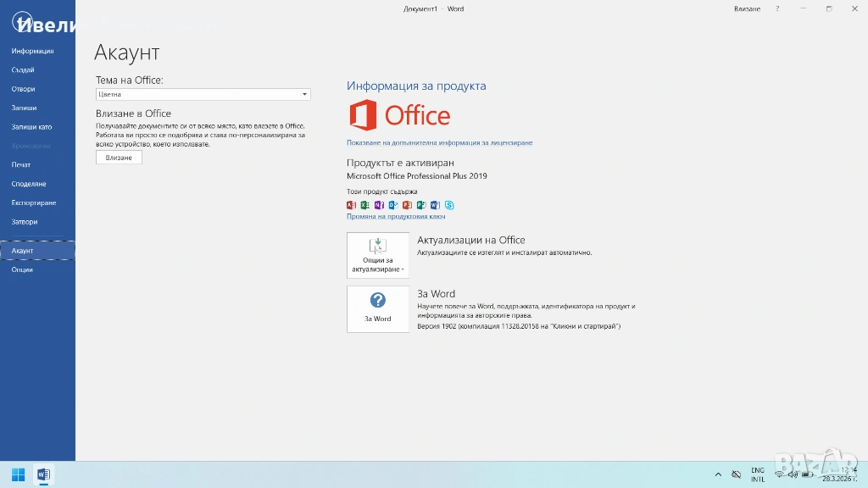The height and width of the screenshot is (488, 868).
Task: Click the Outlook icon in product list
Action: tap(393, 205)
